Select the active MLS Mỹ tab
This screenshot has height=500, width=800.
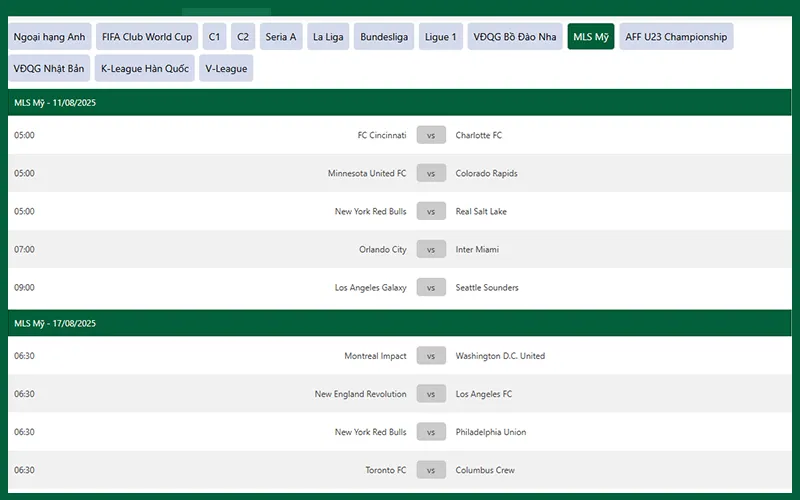591,37
